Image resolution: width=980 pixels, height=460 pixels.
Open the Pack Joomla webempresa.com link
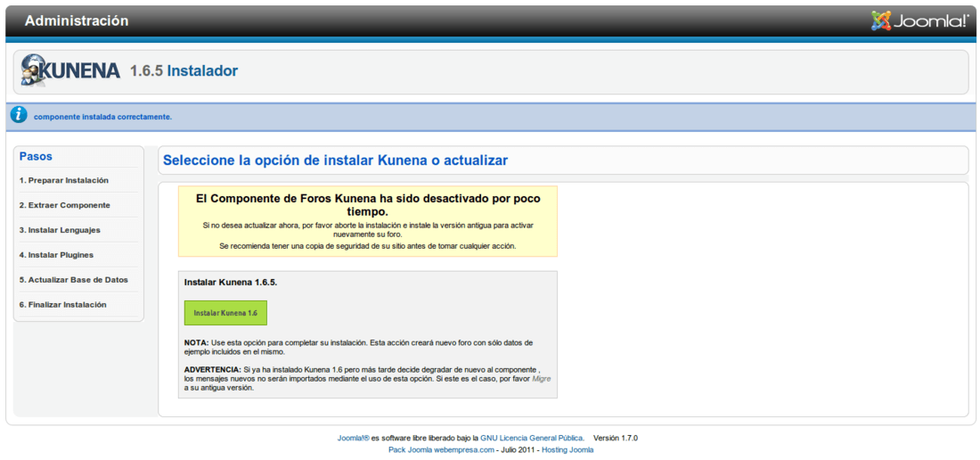441,449
